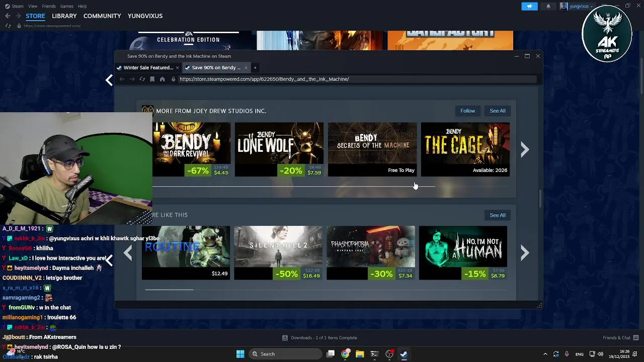Click Joey Drew carousel scroll slider
This screenshot has height=362, width=644.
[x=294, y=187]
